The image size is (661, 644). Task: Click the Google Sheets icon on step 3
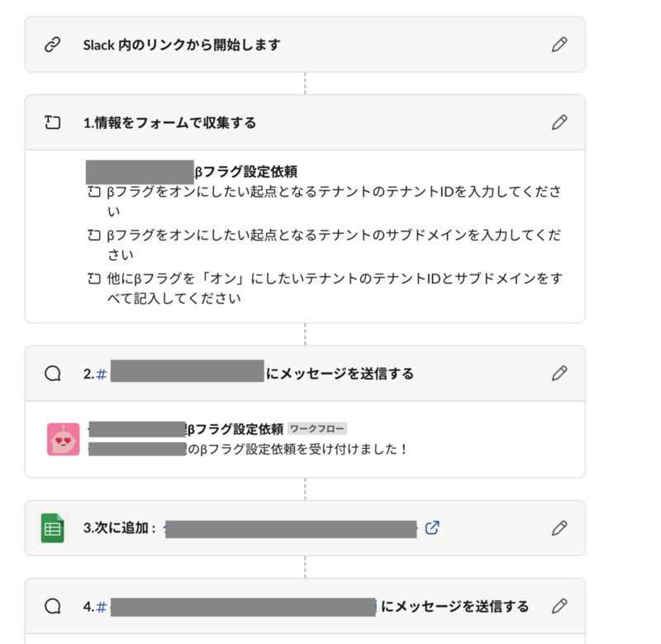[x=51, y=528]
